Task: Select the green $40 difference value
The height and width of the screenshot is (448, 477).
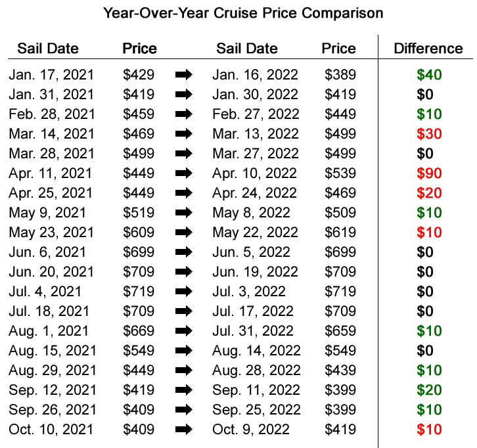Action: [429, 75]
